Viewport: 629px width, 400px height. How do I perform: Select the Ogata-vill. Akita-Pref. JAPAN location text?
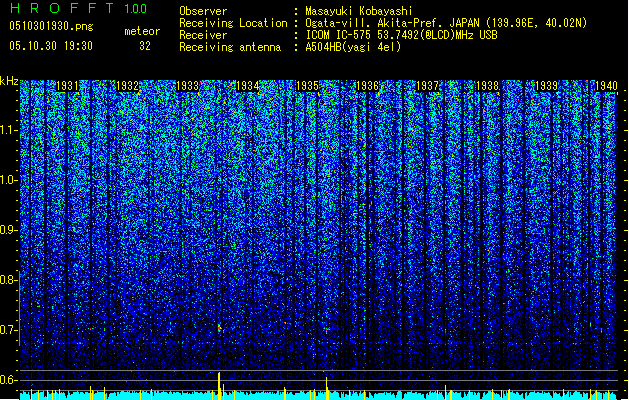(446, 23)
